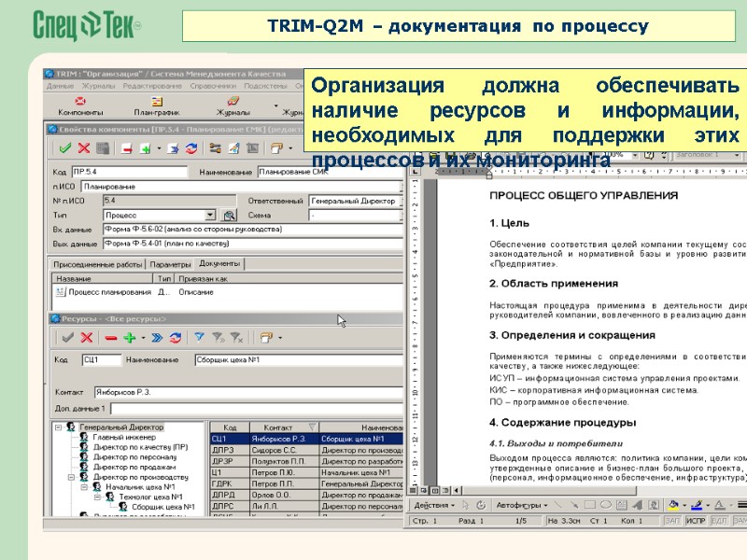The image size is (747, 560).
Task: Select the Oval shape tool in drawing toolbar
Action: (x=605, y=504)
